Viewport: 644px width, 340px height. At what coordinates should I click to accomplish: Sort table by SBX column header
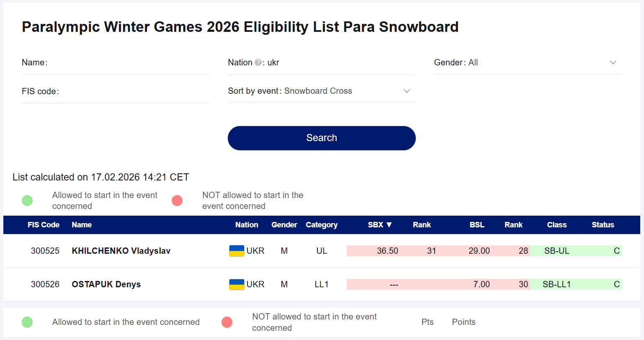[379, 225]
